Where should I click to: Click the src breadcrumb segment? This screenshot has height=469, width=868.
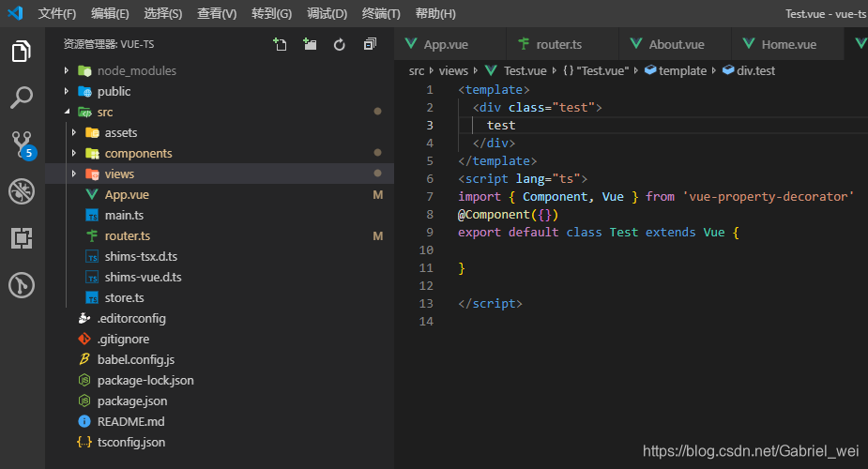417,70
